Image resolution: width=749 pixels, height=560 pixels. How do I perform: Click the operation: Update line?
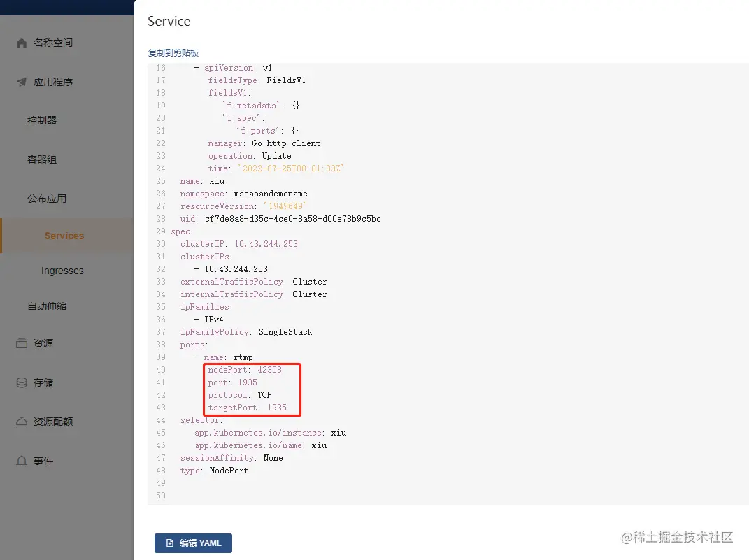coord(250,156)
